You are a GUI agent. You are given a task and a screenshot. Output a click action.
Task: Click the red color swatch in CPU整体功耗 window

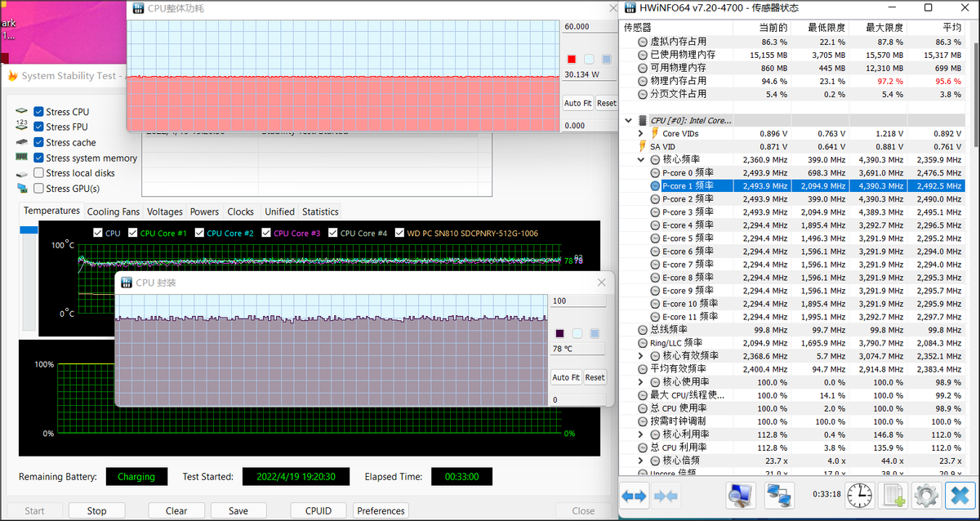coord(572,60)
